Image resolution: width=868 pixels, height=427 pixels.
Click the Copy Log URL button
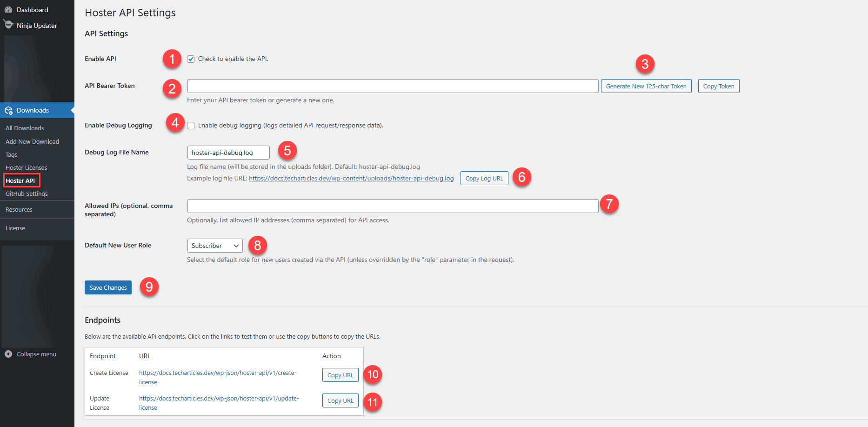(484, 178)
